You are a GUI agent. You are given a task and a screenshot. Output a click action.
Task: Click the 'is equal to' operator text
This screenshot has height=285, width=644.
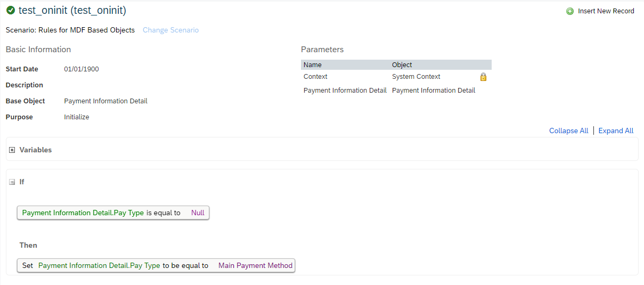click(164, 213)
